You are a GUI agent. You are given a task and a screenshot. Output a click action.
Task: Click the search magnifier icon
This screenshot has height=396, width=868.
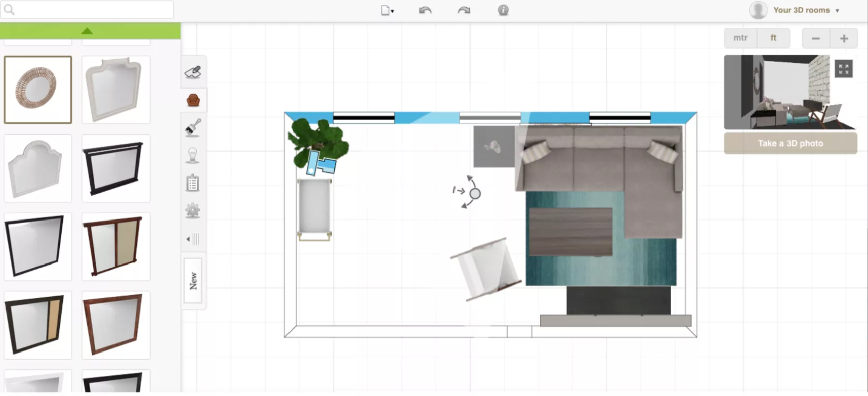click(9, 10)
